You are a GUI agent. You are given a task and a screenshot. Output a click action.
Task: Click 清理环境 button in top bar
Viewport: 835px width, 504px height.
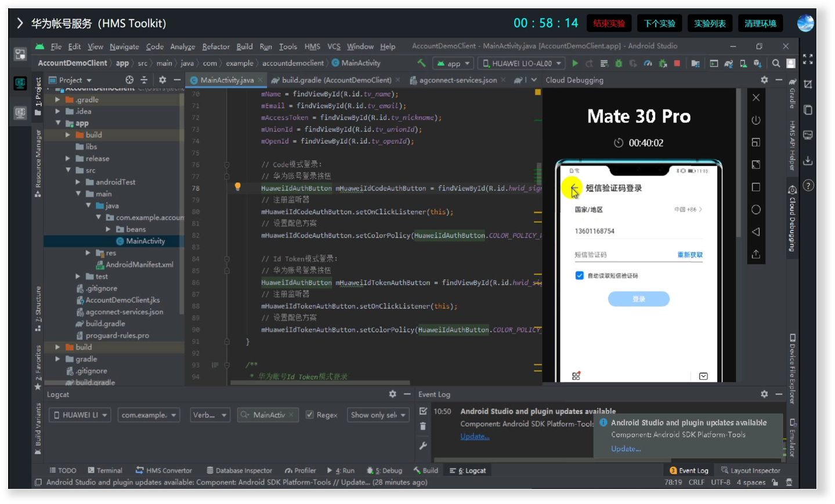click(x=760, y=23)
